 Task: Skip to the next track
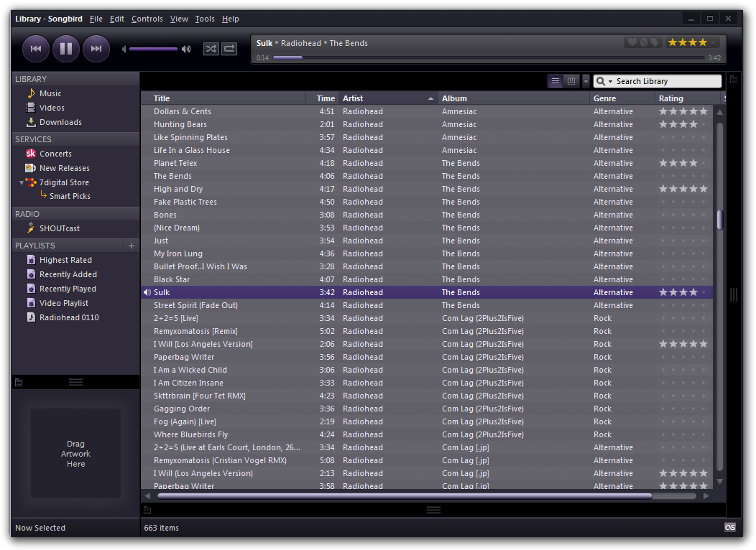coord(96,49)
